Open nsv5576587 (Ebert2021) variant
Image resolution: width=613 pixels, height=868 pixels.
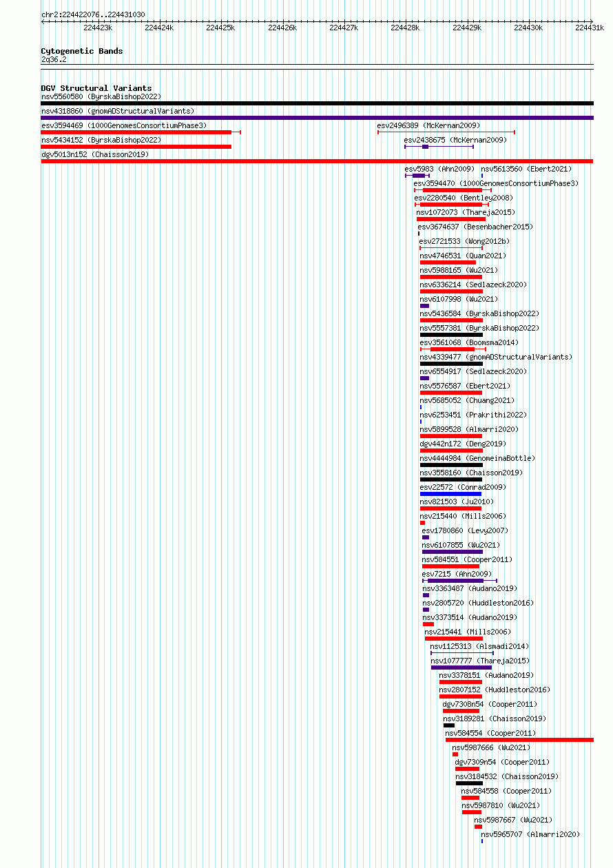click(465, 386)
